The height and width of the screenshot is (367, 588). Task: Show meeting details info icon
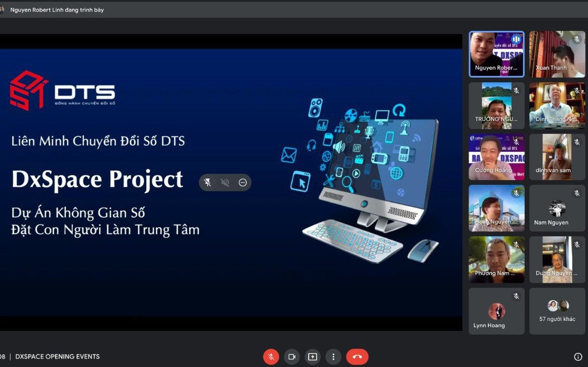(578, 357)
